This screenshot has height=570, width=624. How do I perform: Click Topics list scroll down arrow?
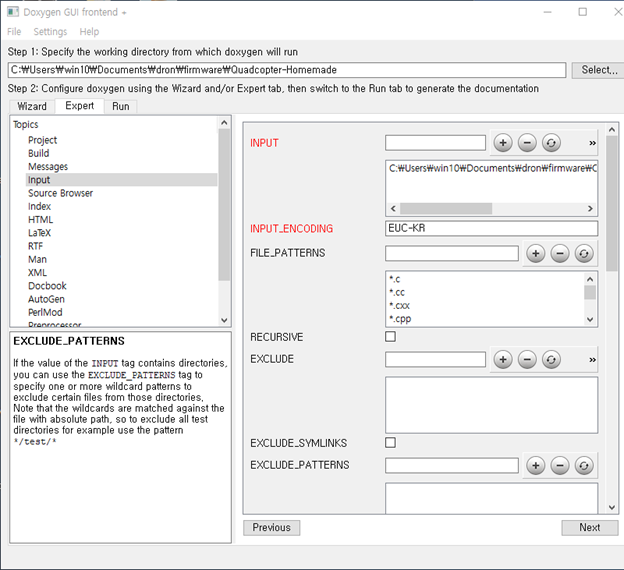224,320
